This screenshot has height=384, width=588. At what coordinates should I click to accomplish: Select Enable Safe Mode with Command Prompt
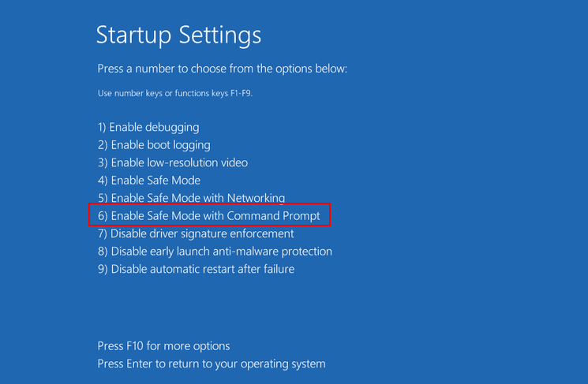point(209,215)
